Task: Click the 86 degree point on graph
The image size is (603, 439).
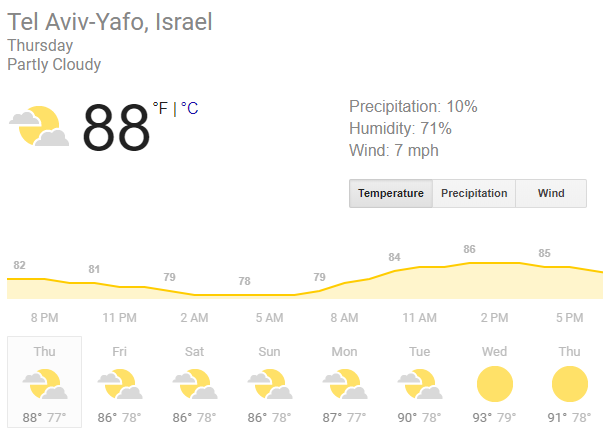Action: [470, 249]
